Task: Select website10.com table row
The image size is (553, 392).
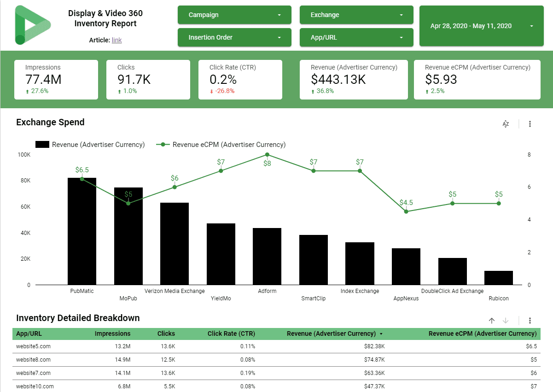Action: click(276, 386)
